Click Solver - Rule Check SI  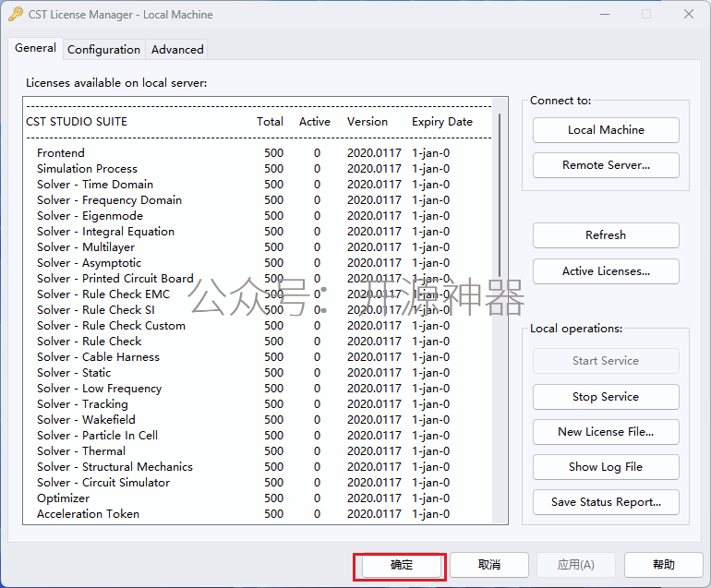(x=244, y=310)
